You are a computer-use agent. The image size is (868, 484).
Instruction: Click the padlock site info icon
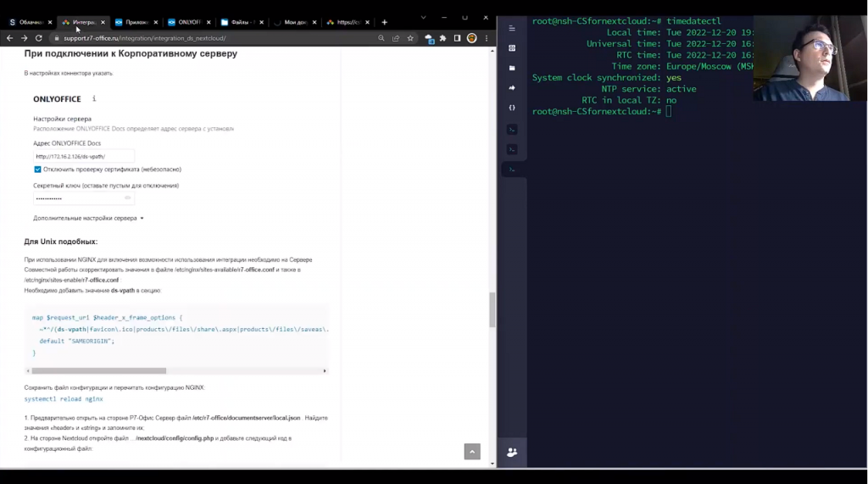click(56, 38)
